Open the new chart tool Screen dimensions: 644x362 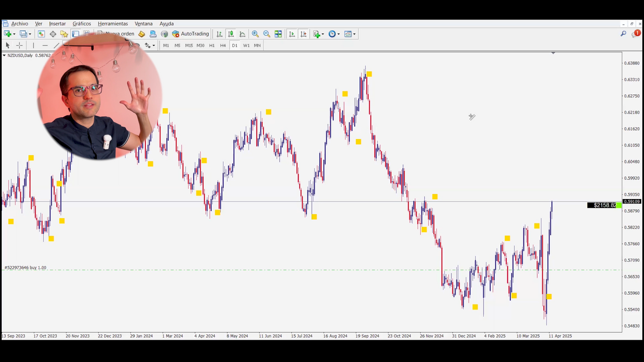pos(7,34)
